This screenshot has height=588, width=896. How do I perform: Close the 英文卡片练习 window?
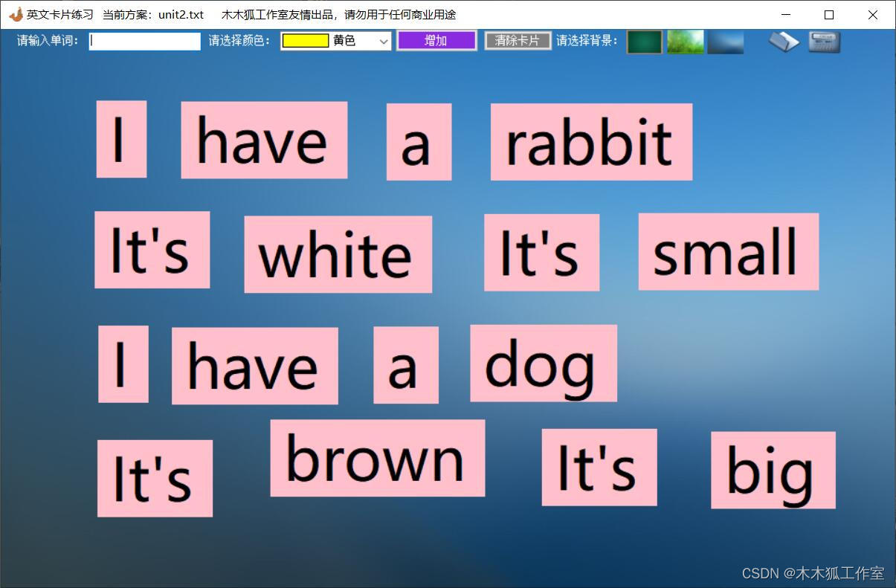click(x=873, y=15)
